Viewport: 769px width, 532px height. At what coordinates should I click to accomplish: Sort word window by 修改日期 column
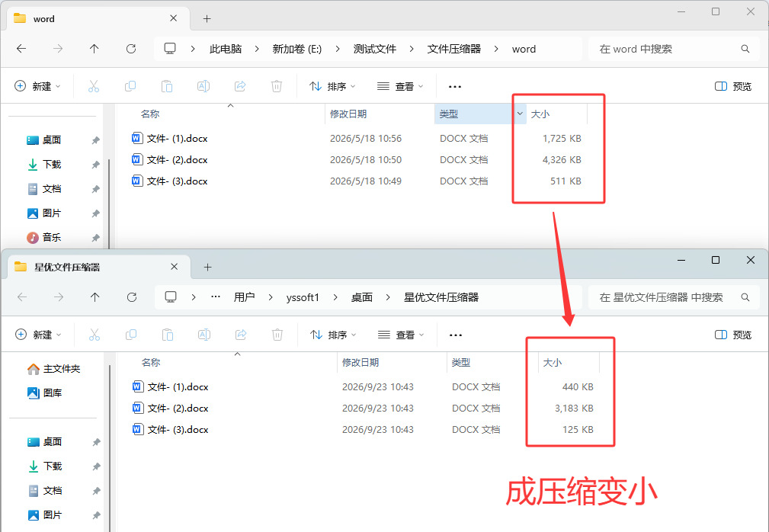point(348,114)
